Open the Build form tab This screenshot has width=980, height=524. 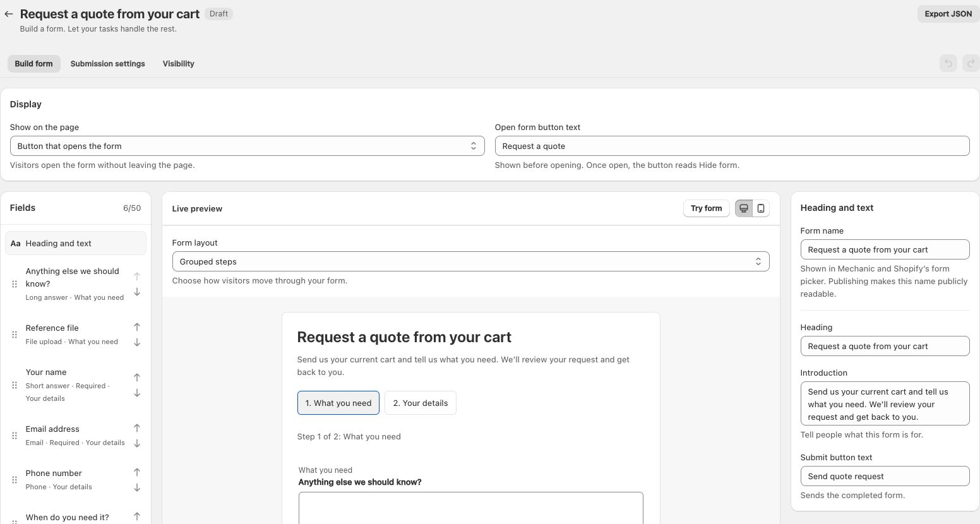click(x=34, y=64)
